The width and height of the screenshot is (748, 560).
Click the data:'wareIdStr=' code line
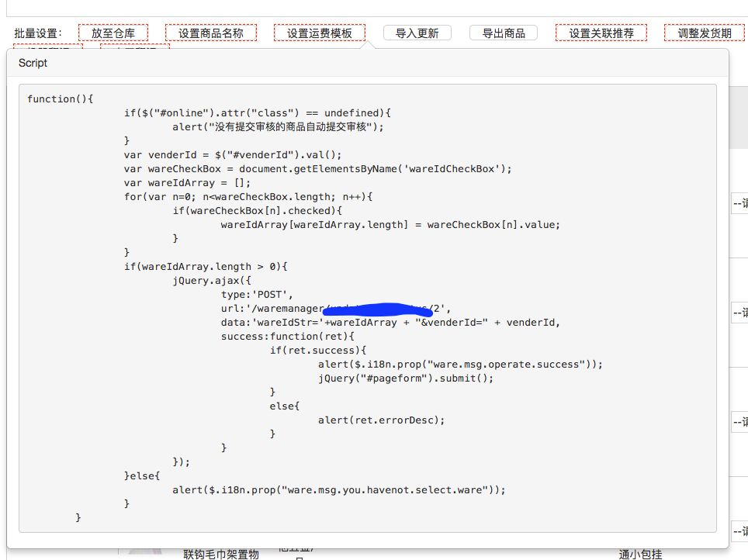pos(390,323)
